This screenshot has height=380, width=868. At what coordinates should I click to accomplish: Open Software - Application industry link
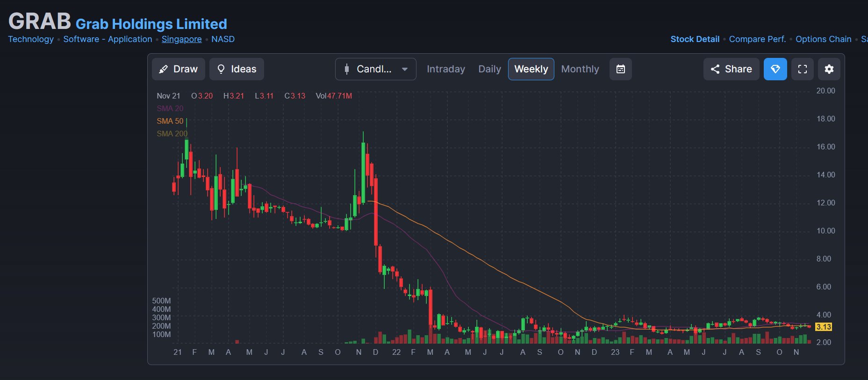coord(108,39)
